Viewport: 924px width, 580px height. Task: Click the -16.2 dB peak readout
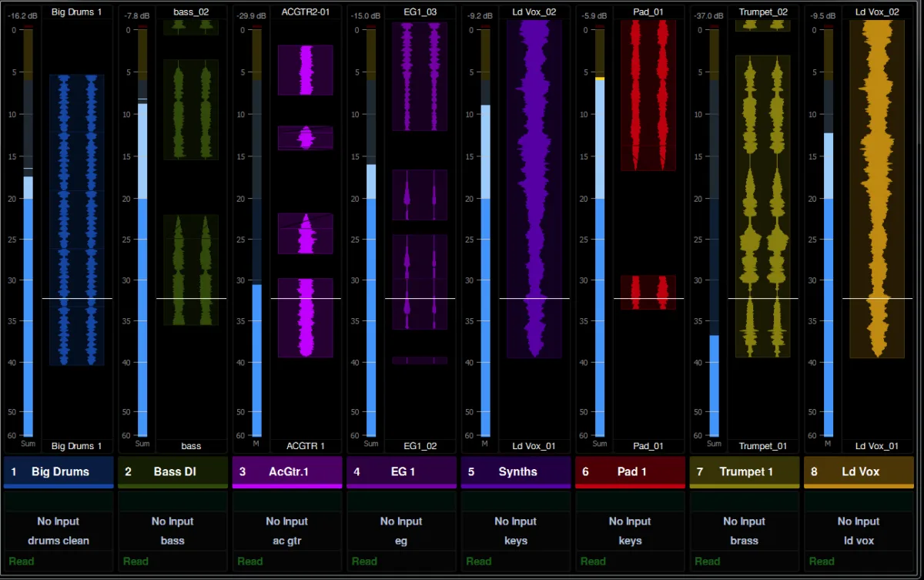pos(22,15)
